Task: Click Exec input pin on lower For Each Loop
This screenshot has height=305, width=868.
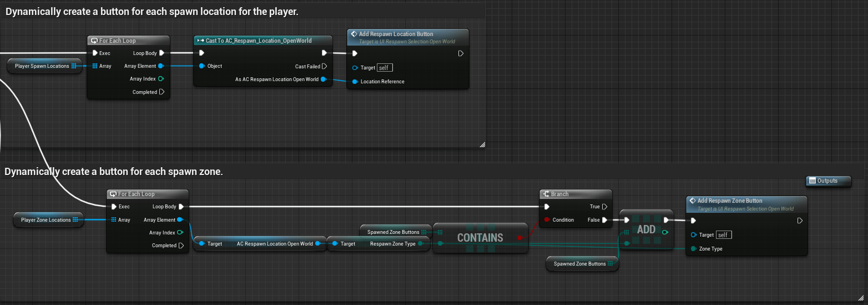Action: click(x=114, y=207)
